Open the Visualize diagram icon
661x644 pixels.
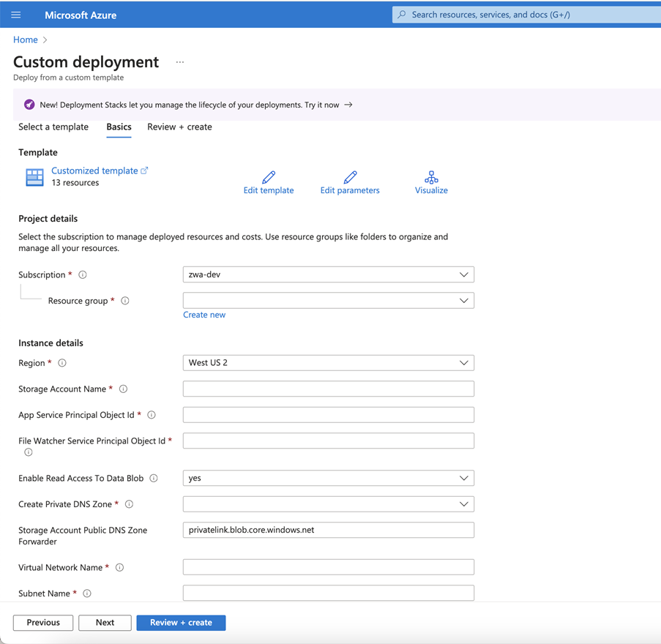[431, 177]
